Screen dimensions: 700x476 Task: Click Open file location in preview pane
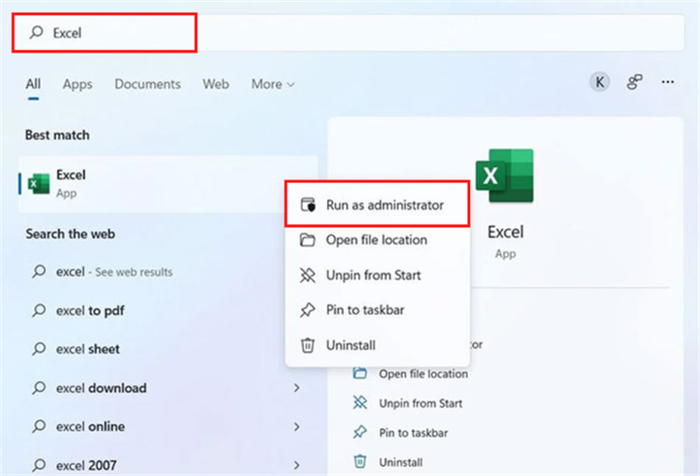[x=423, y=374]
